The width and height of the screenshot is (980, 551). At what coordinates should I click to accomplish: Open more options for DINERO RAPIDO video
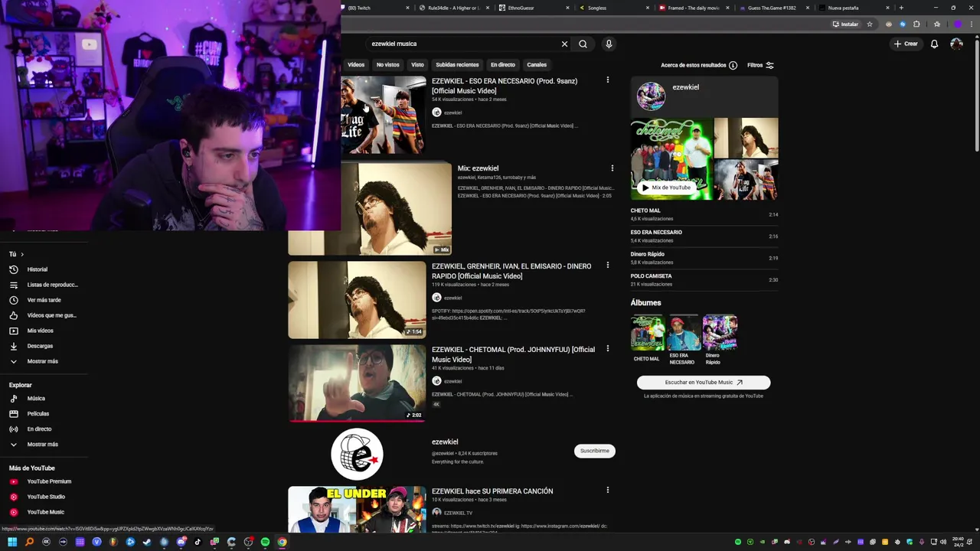click(x=608, y=265)
